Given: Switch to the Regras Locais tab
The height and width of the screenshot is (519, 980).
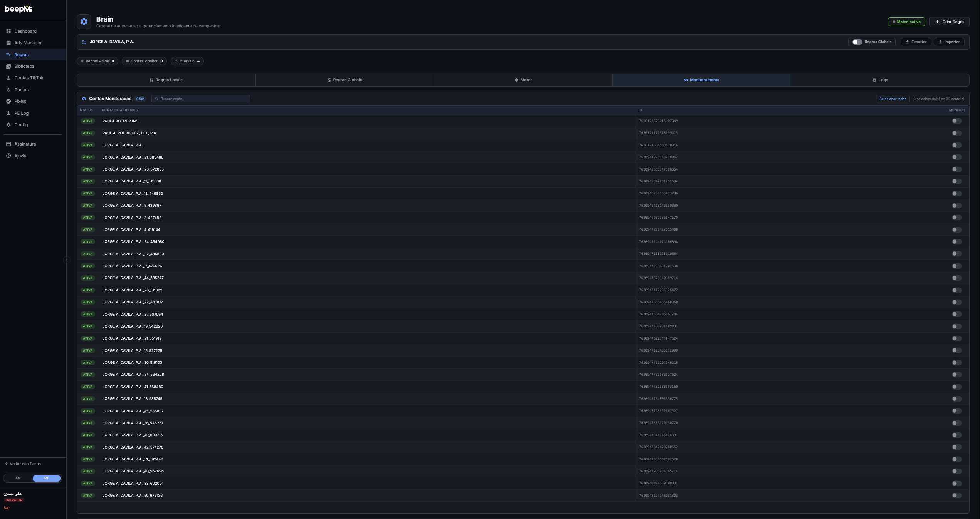Looking at the screenshot, I should [x=166, y=80].
